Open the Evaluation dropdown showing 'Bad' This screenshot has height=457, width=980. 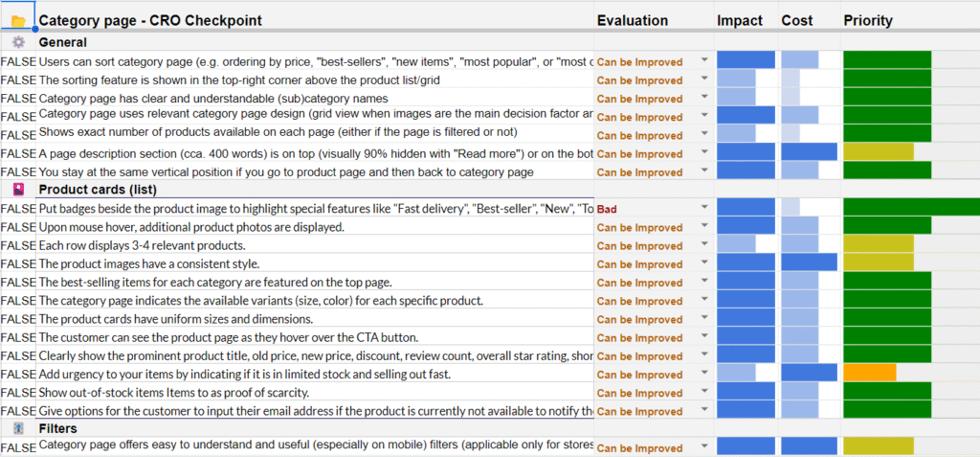click(x=705, y=208)
